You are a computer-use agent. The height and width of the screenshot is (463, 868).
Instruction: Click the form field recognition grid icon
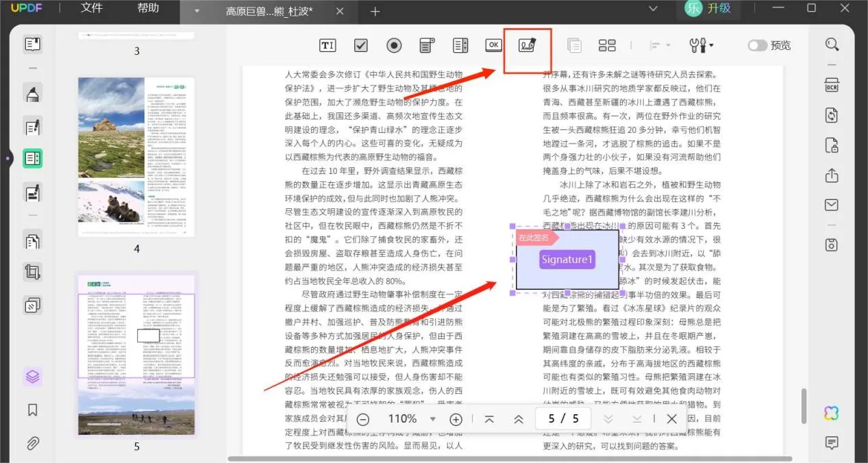607,45
